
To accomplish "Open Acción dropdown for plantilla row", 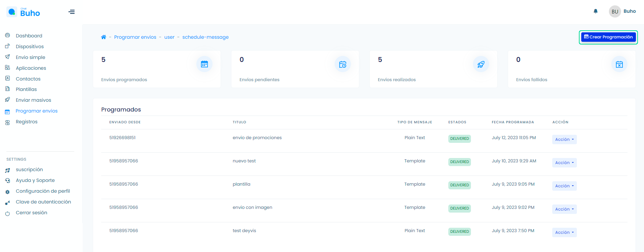I will 564,186.
